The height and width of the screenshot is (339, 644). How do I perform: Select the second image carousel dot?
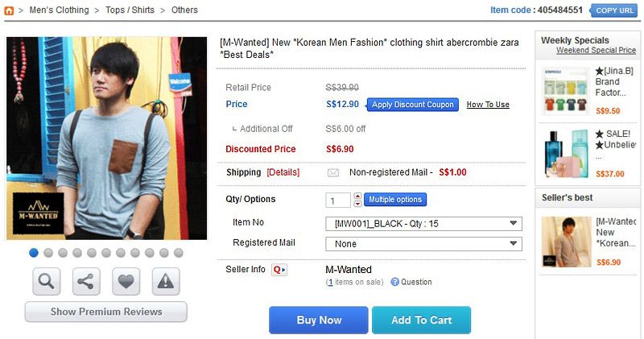48,253
